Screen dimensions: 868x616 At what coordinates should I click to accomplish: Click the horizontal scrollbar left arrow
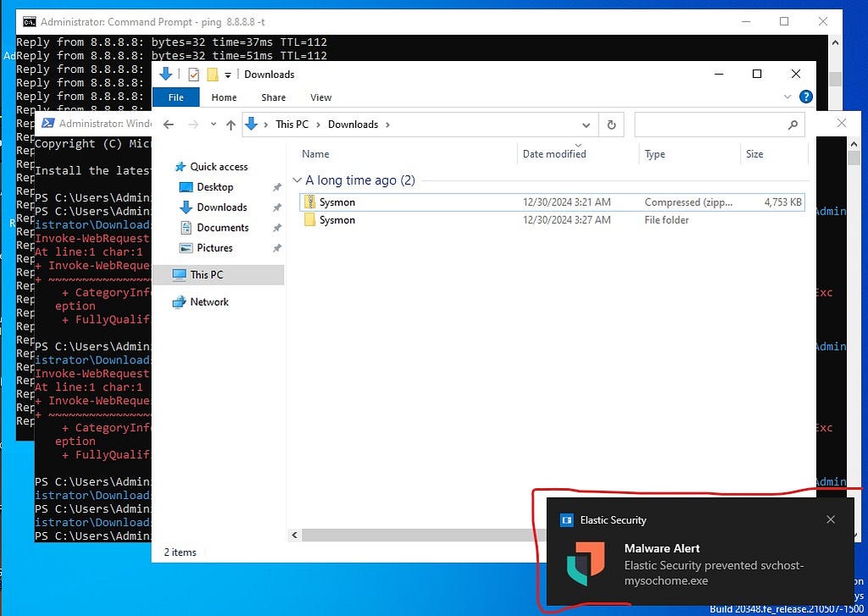click(x=294, y=535)
